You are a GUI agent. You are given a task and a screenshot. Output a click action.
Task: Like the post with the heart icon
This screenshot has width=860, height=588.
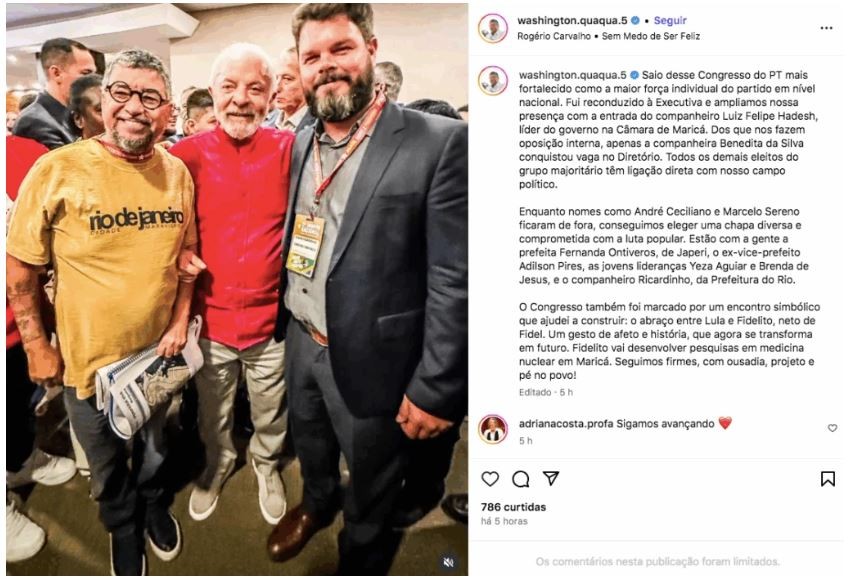[x=490, y=479]
